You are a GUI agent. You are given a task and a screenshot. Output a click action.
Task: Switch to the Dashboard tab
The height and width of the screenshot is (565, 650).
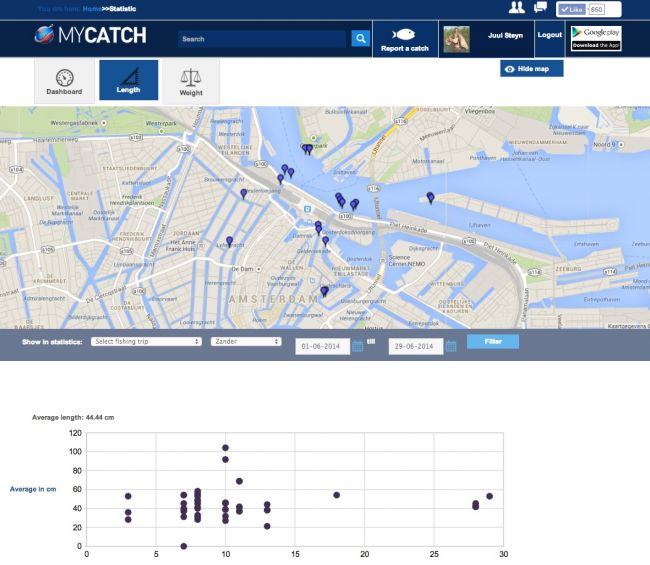(64, 81)
